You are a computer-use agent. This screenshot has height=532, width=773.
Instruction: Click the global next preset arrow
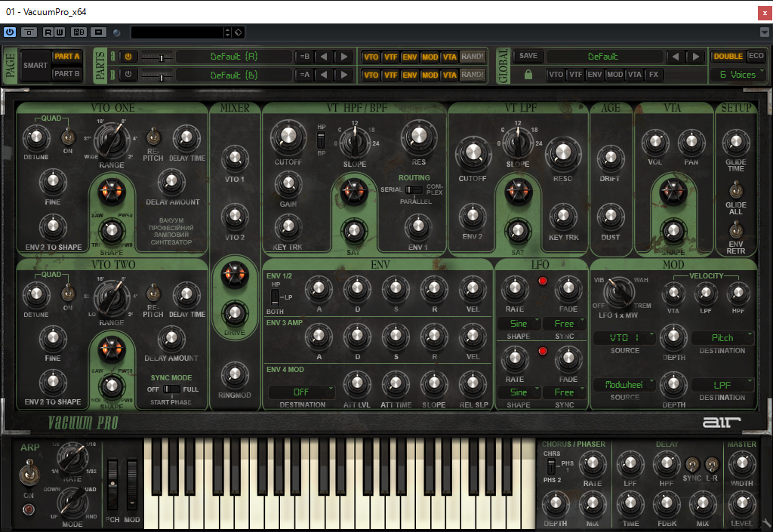click(695, 57)
